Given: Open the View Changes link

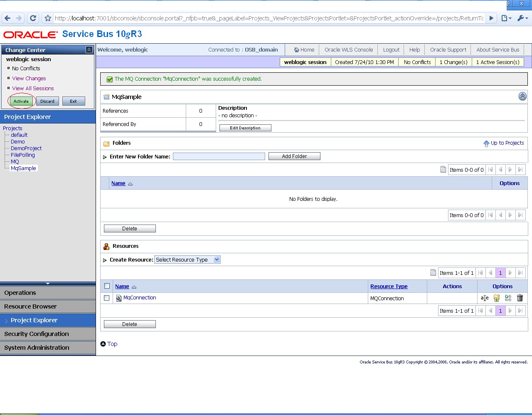Looking at the screenshot, I should pos(29,78).
